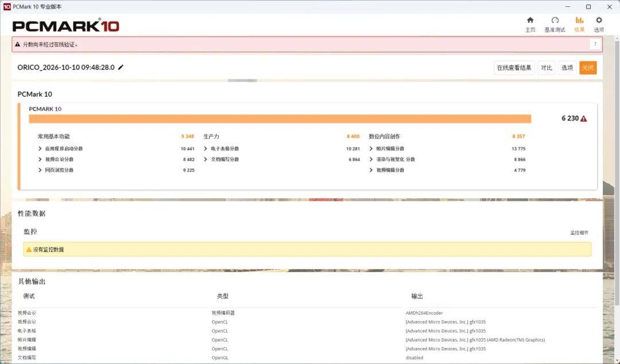Click the 常用基本功能 score 9 348
620x364 pixels.
click(187, 137)
